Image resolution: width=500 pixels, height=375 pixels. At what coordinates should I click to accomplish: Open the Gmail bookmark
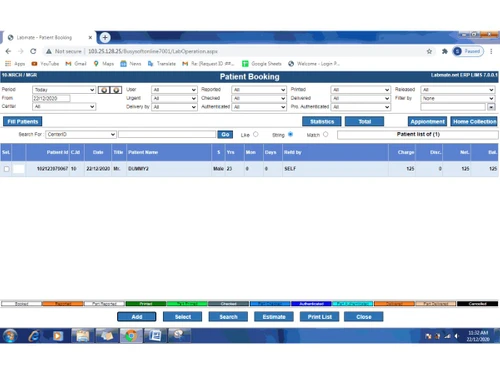(x=76, y=64)
